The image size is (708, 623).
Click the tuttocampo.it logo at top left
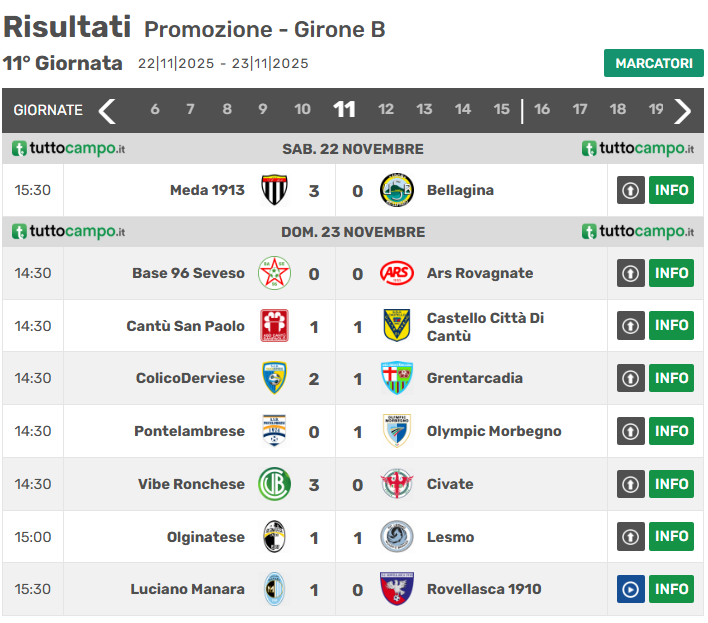(x=69, y=149)
